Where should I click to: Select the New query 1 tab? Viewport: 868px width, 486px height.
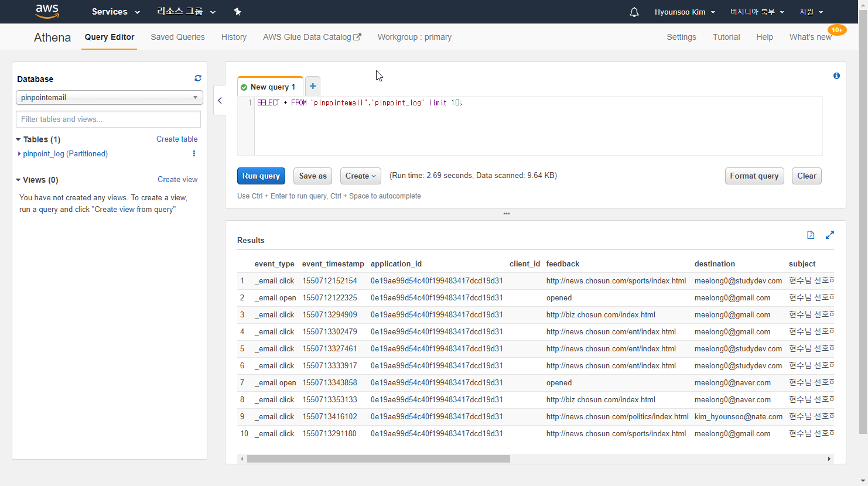pyautogui.click(x=270, y=87)
